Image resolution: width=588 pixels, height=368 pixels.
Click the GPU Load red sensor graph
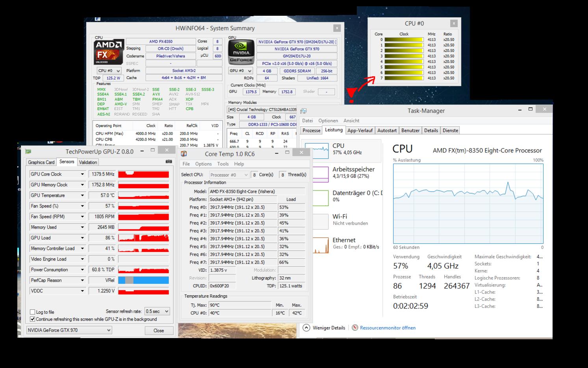point(143,238)
